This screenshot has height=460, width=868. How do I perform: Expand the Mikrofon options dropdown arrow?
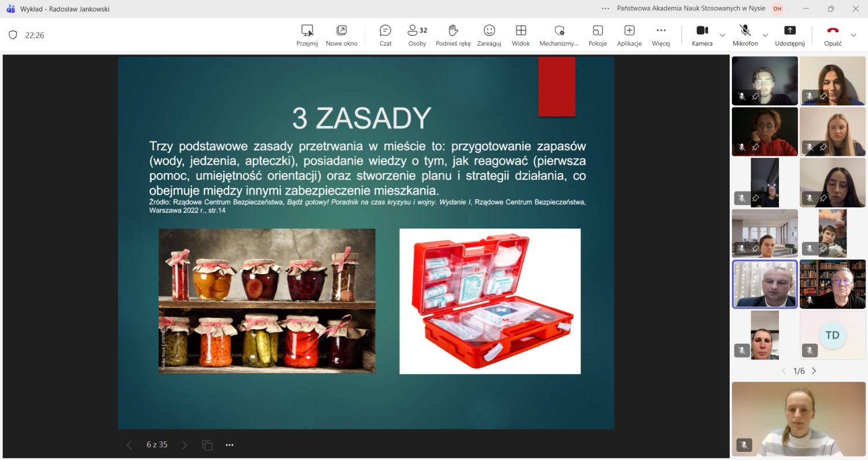click(765, 35)
